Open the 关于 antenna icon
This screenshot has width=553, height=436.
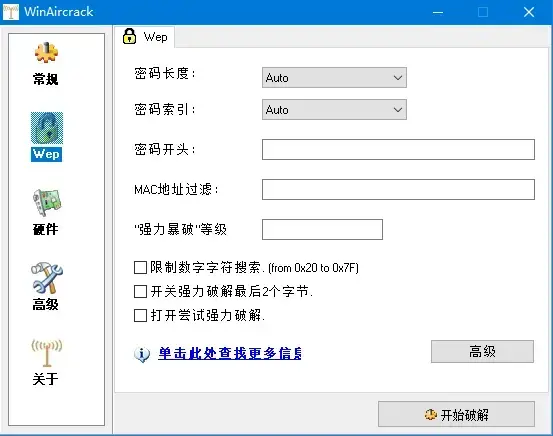(x=47, y=353)
